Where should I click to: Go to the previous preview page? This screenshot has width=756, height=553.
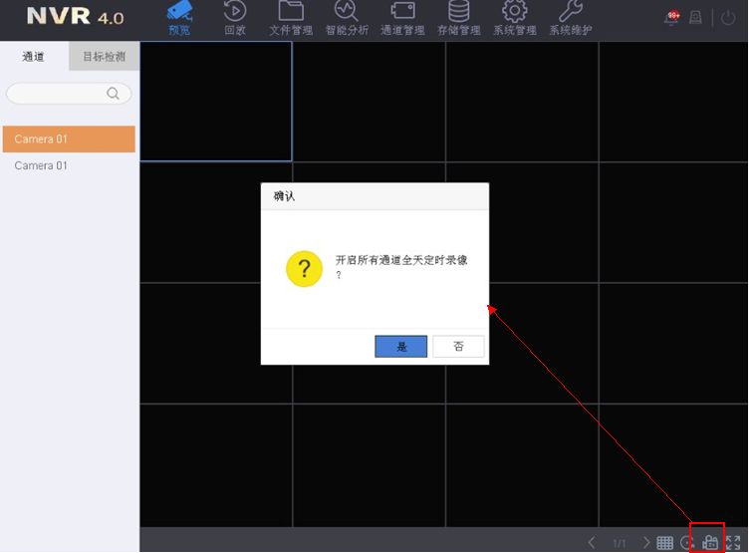pyautogui.click(x=593, y=542)
